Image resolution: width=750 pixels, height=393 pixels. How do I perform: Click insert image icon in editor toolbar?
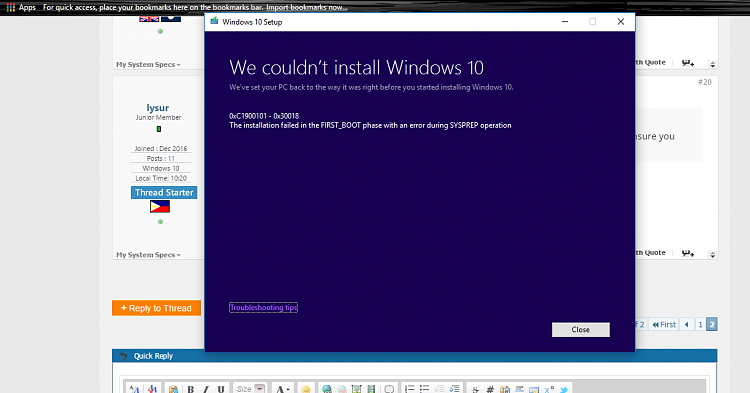(356, 389)
